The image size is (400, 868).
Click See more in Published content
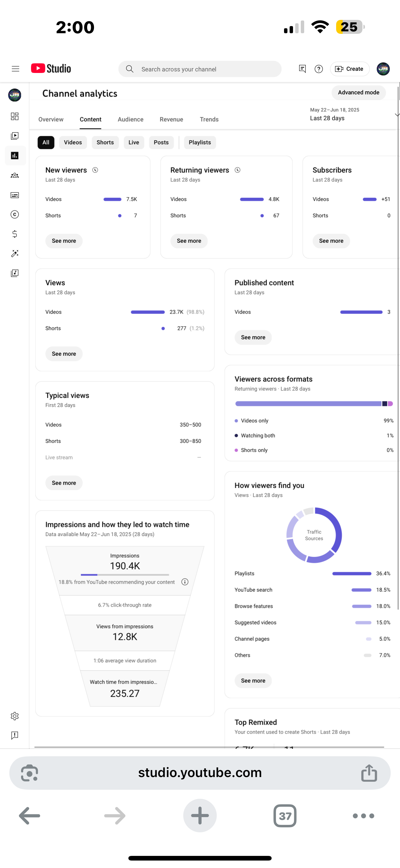click(x=253, y=337)
